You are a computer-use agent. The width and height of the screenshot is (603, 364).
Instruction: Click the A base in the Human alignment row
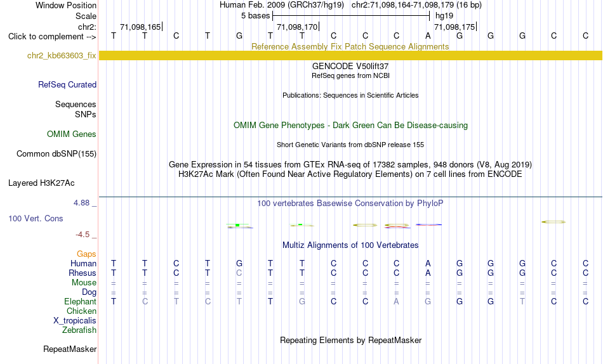click(x=428, y=263)
